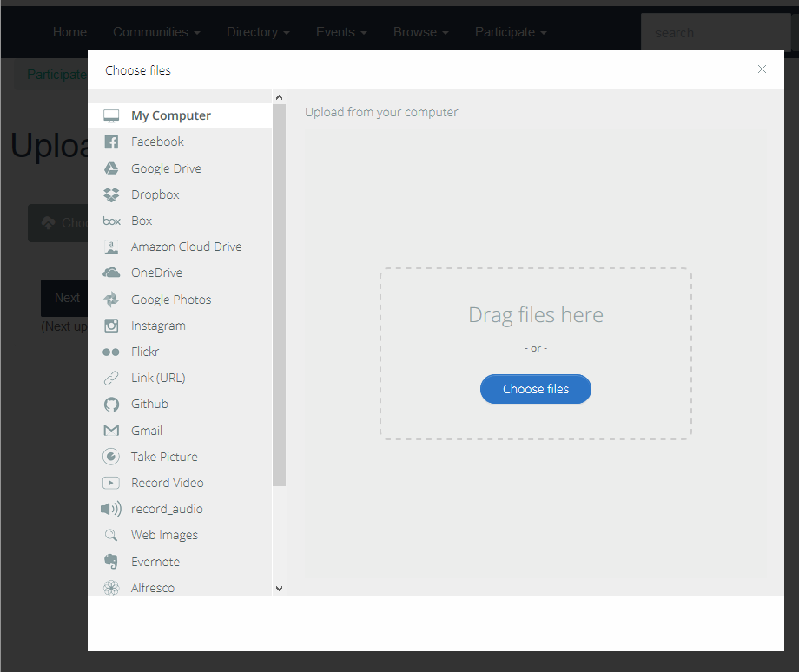
Task: Click the Participate breadcrumb link
Action: pyautogui.click(x=56, y=75)
